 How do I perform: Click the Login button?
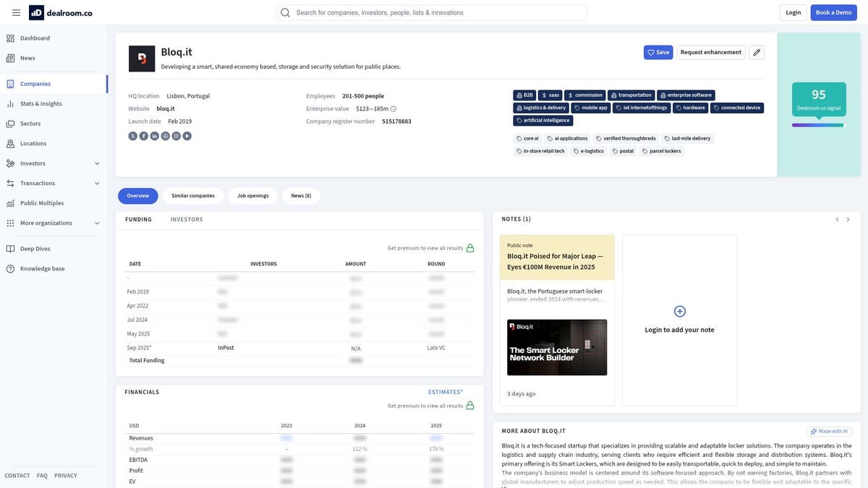coord(793,12)
